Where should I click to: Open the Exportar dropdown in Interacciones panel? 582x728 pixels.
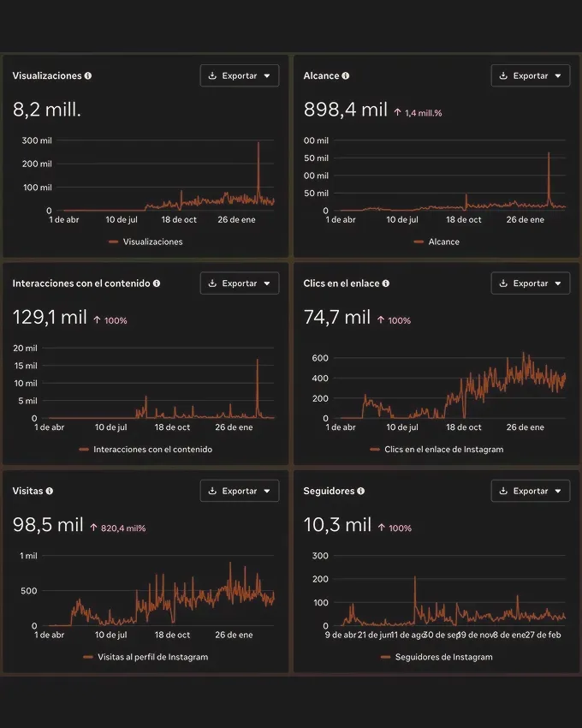coord(268,283)
